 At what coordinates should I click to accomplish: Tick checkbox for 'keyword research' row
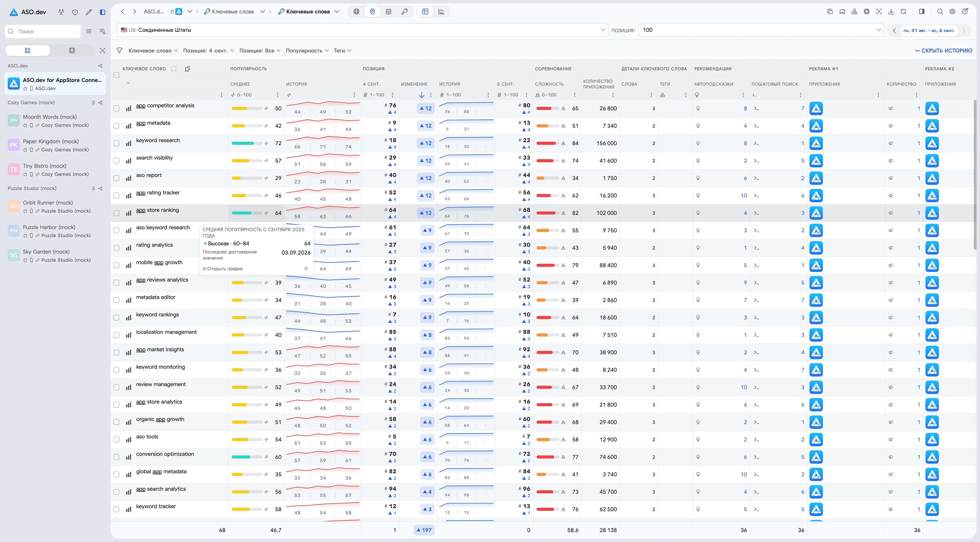coord(116,143)
